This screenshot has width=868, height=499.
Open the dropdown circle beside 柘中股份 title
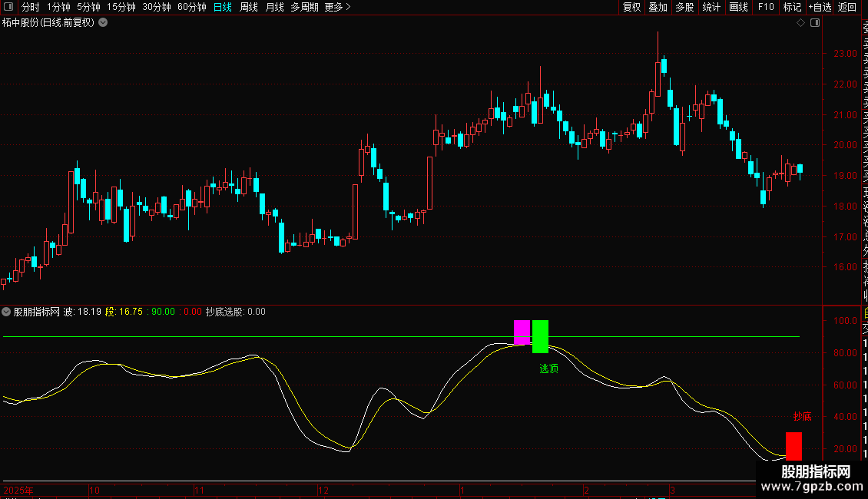[x=103, y=23]
